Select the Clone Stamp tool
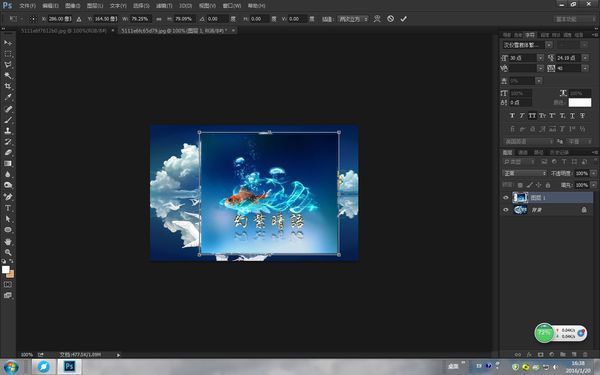Screen dimensions: 600x375 tap(8, 130)
